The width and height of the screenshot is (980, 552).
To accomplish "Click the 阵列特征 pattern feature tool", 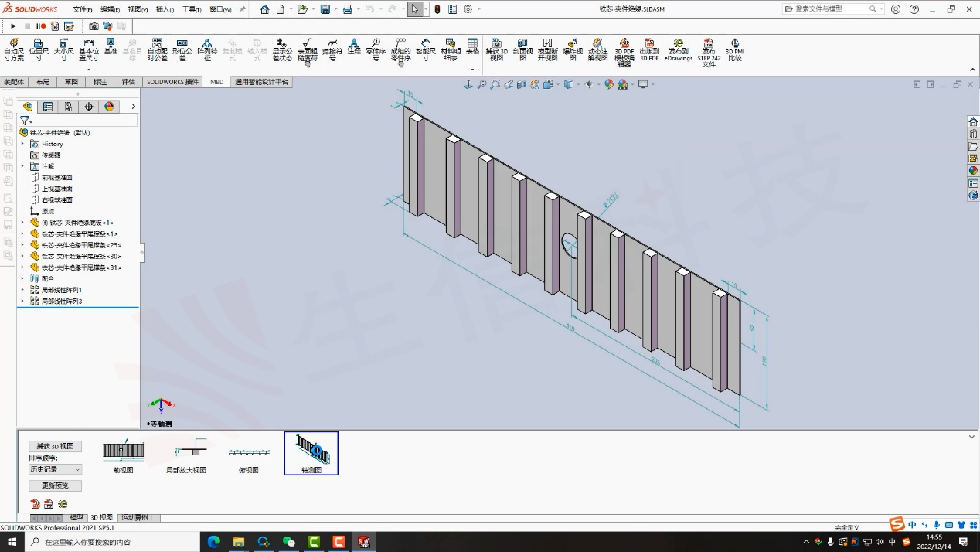I will click(206, 49).
